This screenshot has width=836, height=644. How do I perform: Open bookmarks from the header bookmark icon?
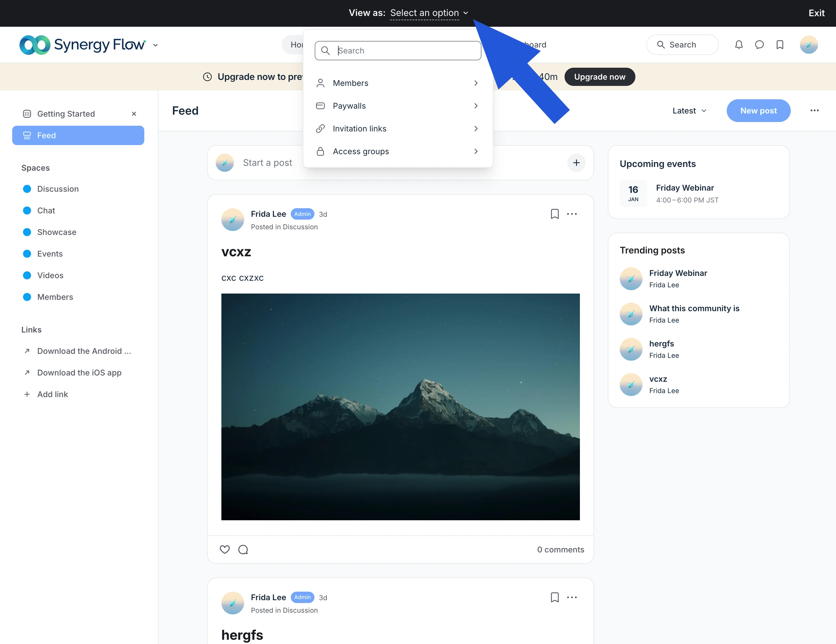coord(780,45)
